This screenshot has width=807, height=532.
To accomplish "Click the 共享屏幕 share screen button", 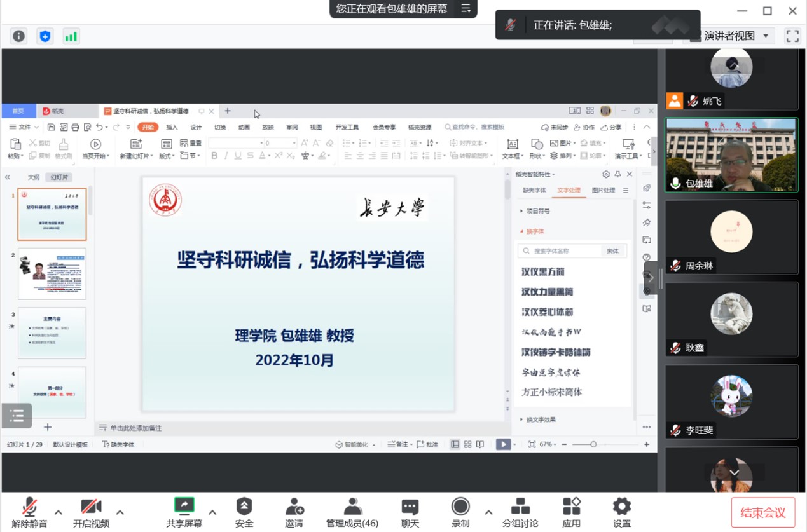I will tap(184, 512).
